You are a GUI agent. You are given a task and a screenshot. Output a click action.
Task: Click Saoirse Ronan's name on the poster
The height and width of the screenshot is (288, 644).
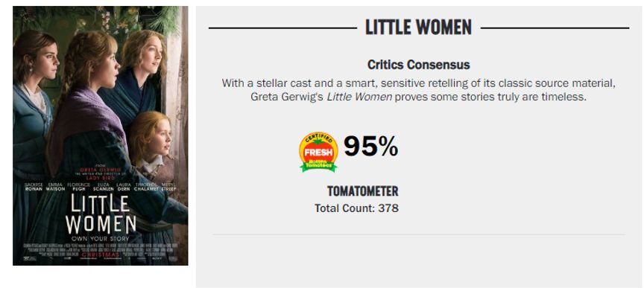pyautogui.click(x=34, y=187)
